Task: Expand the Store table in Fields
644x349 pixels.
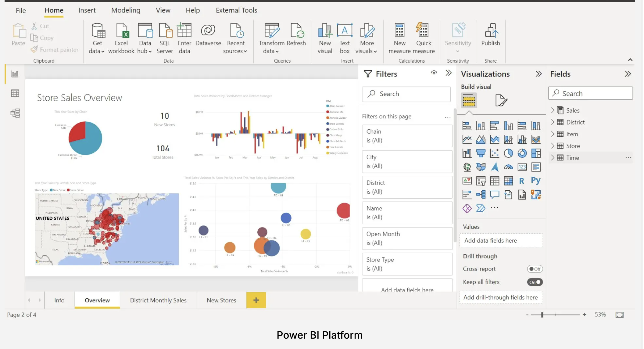Action: pyautogui.click(x=553, y=146)
